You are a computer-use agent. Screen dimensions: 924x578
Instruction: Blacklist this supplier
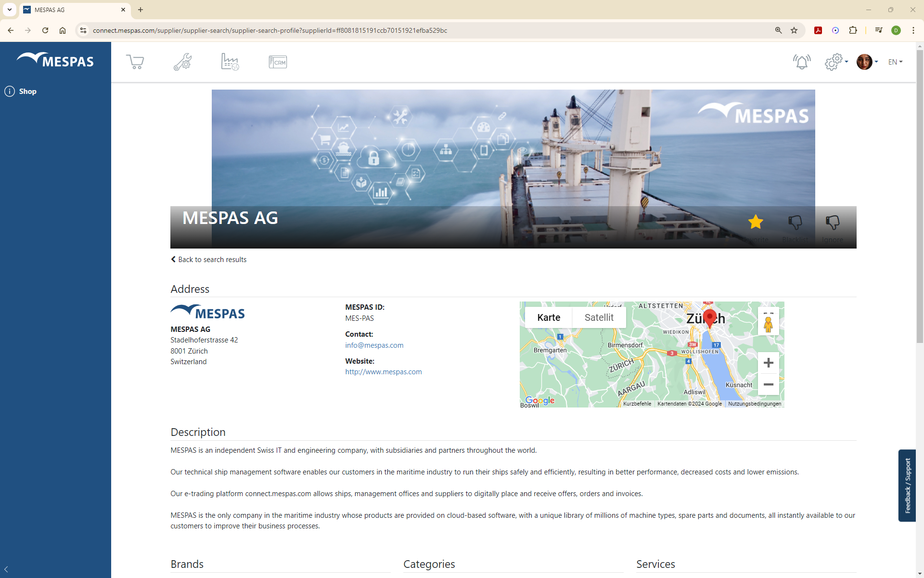pyautogui.click(x=795, y=223)
